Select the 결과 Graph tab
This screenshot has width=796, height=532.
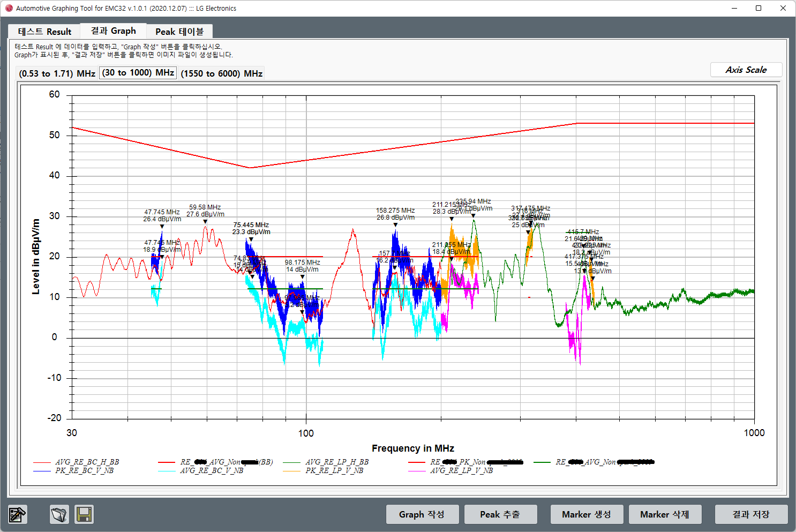click(113, 31)
